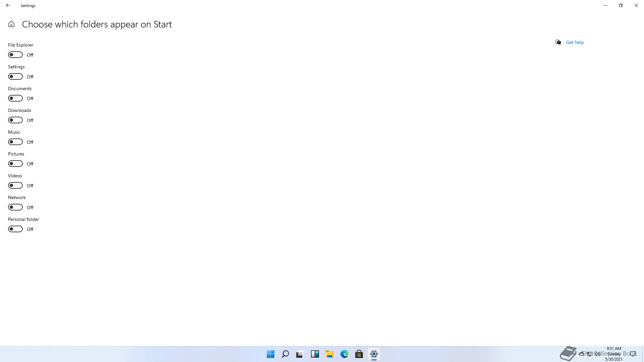This screenshot has width=644, height=362.
Task: Open Task View from the taskbar
Action: click(x=300, y=354)
